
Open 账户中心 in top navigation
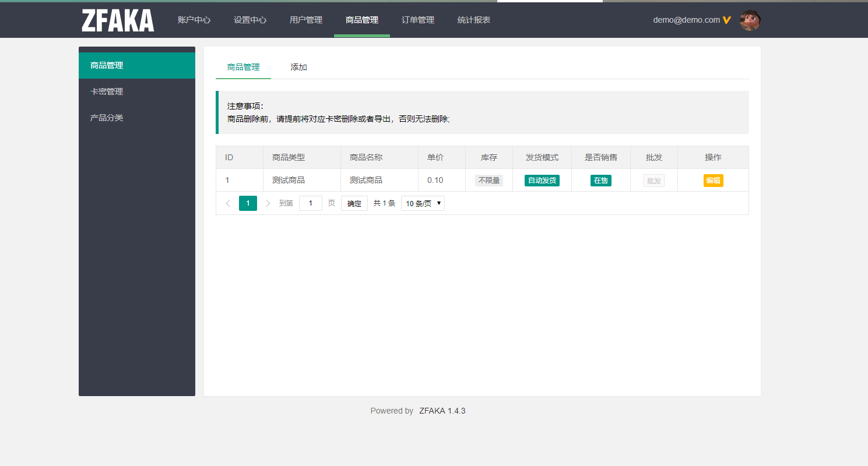click(194, 20)
